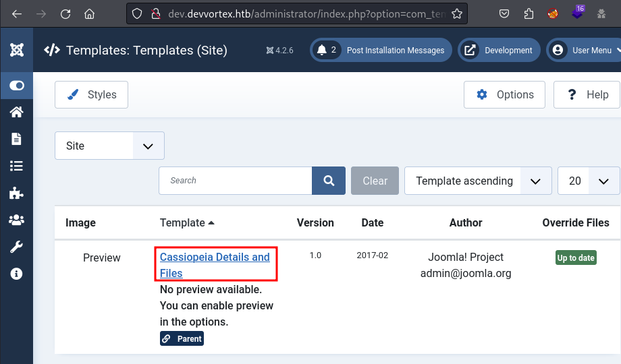Open the Options toolbar button
The height and width of the screenshot is (364, 621).
pos(505,94)
